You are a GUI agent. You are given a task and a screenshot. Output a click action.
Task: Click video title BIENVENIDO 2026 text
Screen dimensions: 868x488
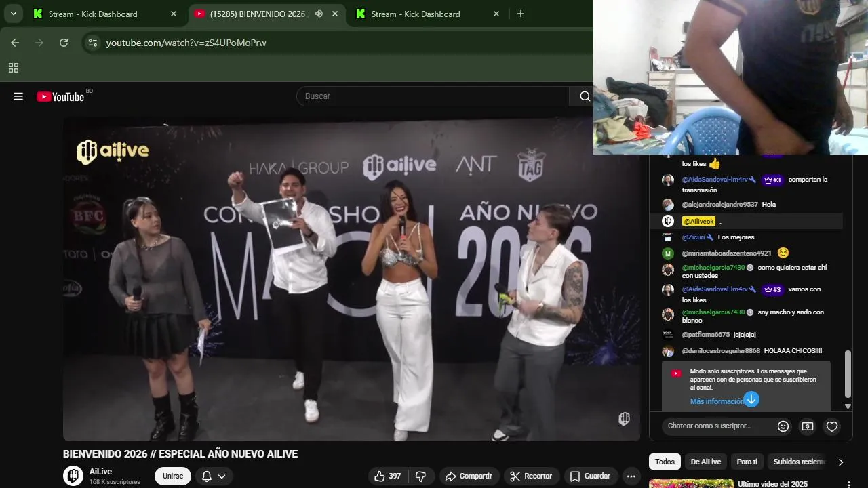(180, 454)
